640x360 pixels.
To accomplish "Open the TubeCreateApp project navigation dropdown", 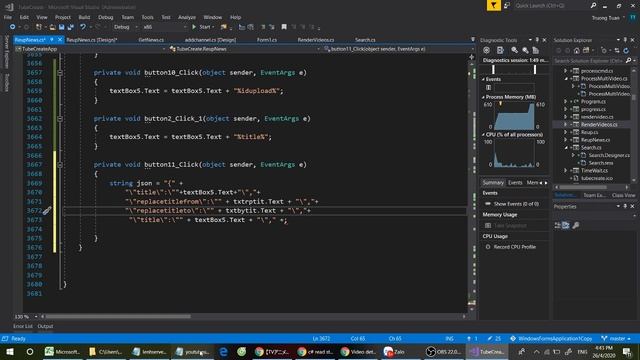I will (91, 49).
